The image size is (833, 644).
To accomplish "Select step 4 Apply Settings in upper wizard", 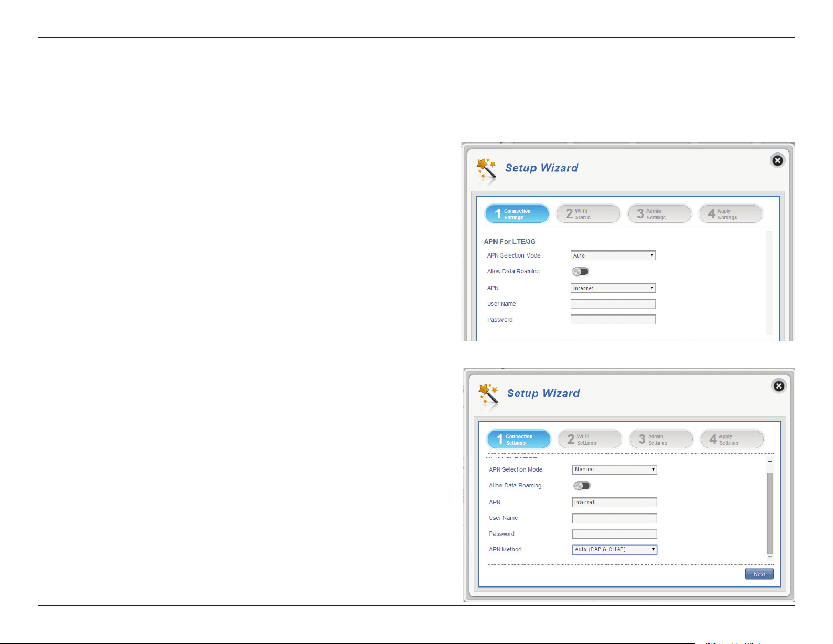I will click(x=731, y=214).
